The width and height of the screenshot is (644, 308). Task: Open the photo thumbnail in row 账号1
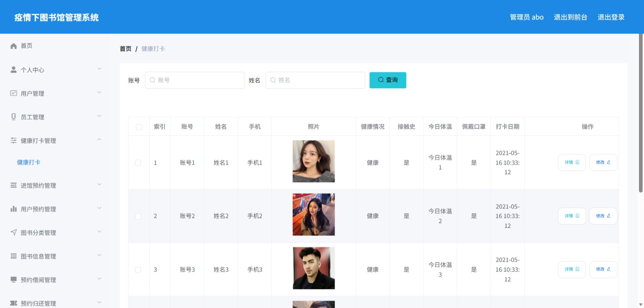tap(314, 161)
